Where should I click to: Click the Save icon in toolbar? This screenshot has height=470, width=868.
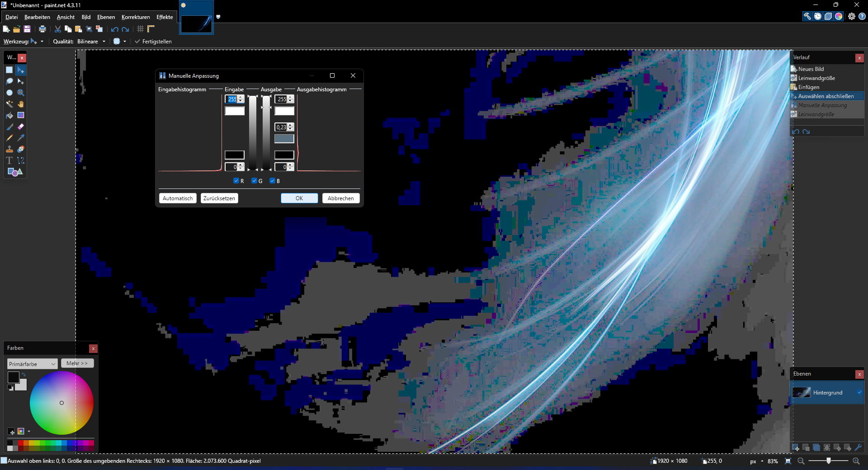click(x=27, y=29)
